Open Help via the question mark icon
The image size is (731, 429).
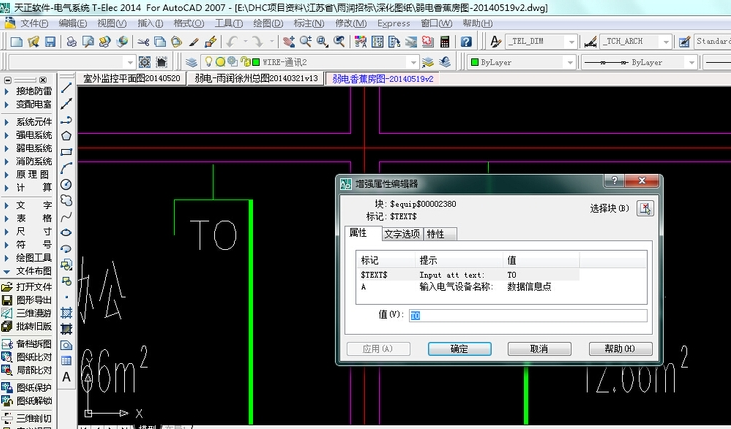pos(466,42)
